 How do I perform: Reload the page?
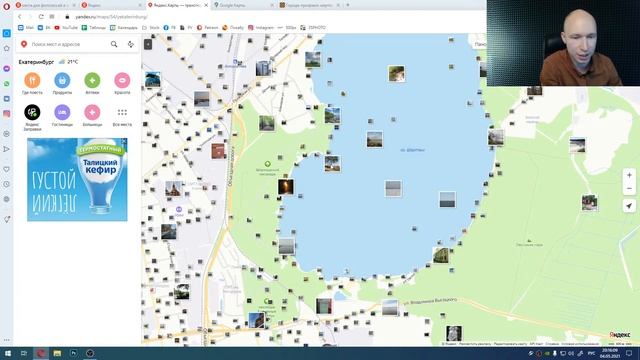(41, 17)
